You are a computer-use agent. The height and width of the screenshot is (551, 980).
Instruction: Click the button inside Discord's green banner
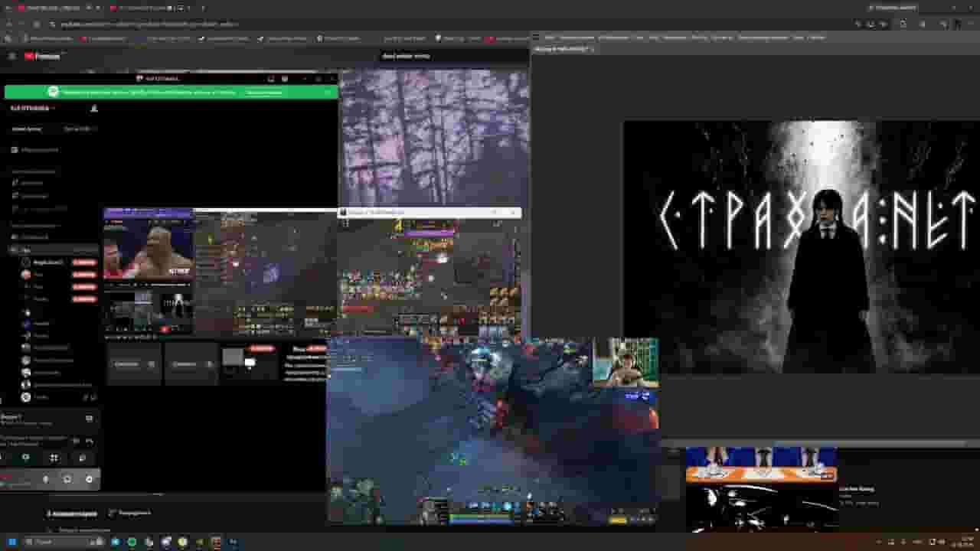pyautogui.click(x=263, y=92)
